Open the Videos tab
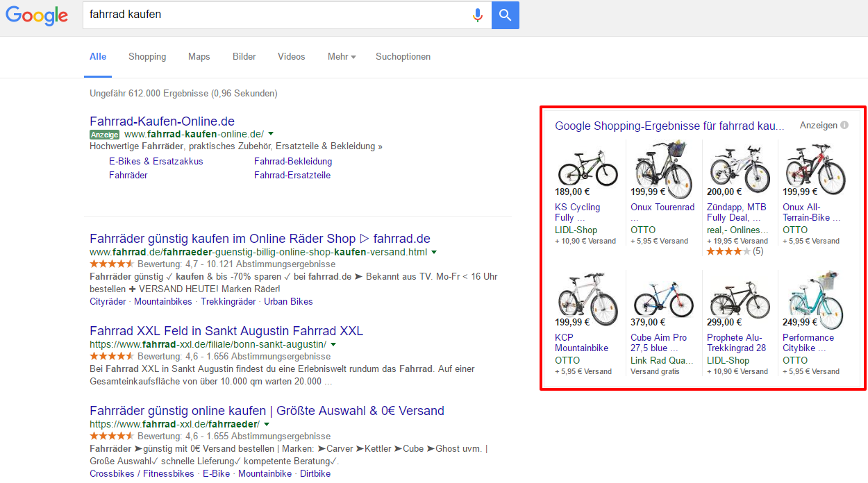 (x=292, y=56)
